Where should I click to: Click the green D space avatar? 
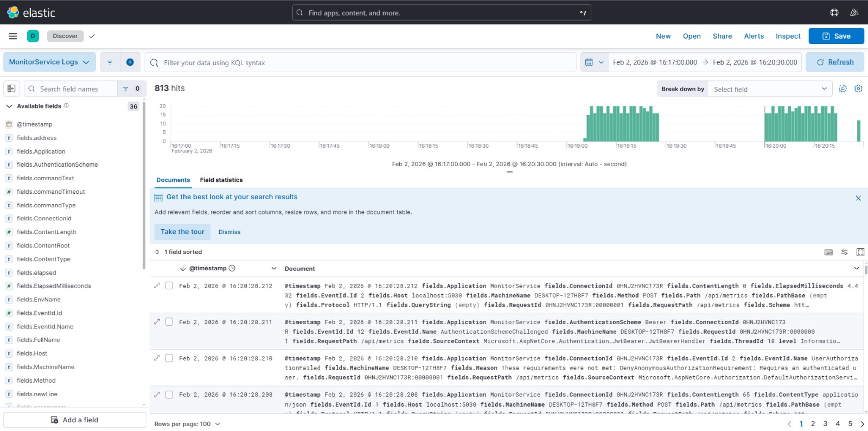[33, 36]
